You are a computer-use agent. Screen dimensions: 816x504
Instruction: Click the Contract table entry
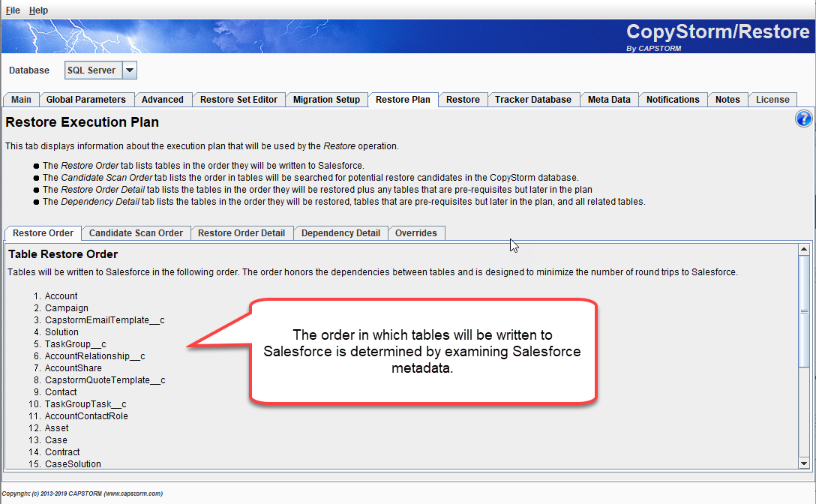tap(62, 452)
